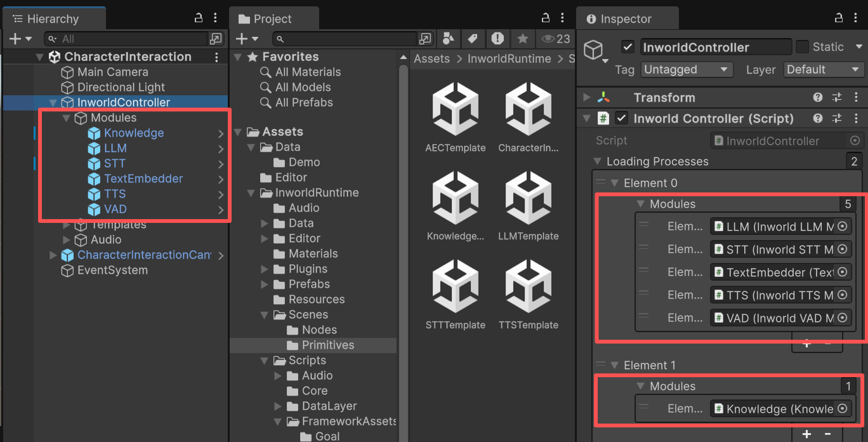868x442 pixels.
Task: Open Hierarchy panel options menu
Action: coord(216,18)
